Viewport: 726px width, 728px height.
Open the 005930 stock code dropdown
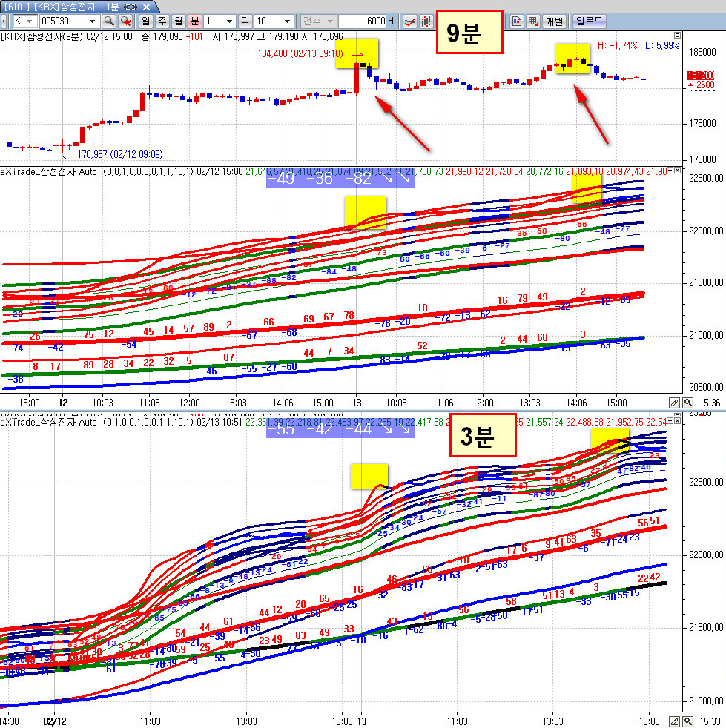(x=92, y=21)
